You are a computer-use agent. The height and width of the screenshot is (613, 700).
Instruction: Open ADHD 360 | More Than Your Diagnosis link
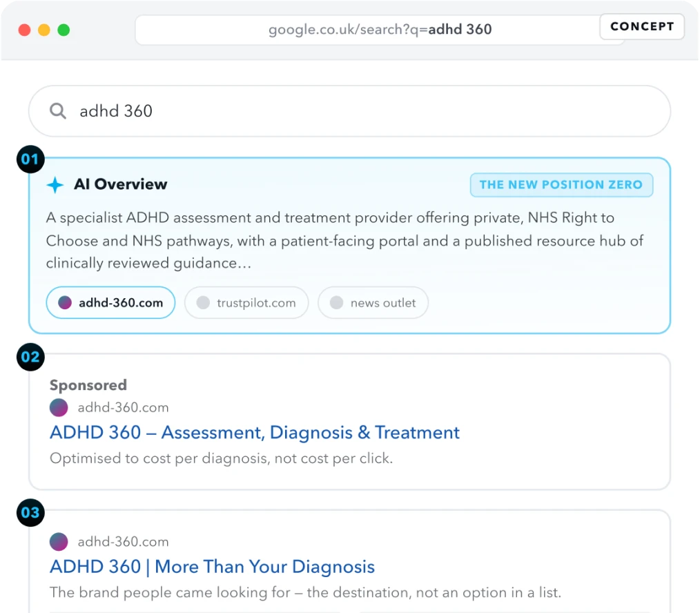[x=212, y=567]
